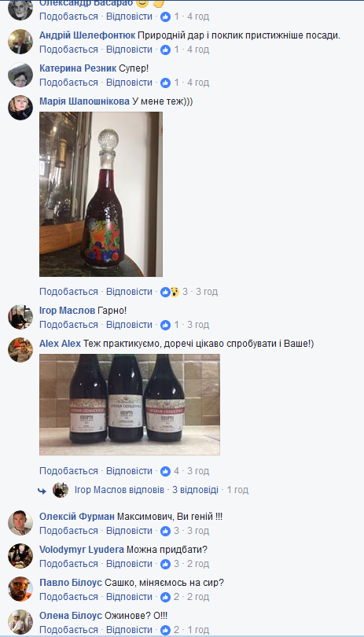The width and height of the screenshot is (364, 637).
Task: Click like reaction icon under Катерина Резник's comment
Action: point(165,83)
